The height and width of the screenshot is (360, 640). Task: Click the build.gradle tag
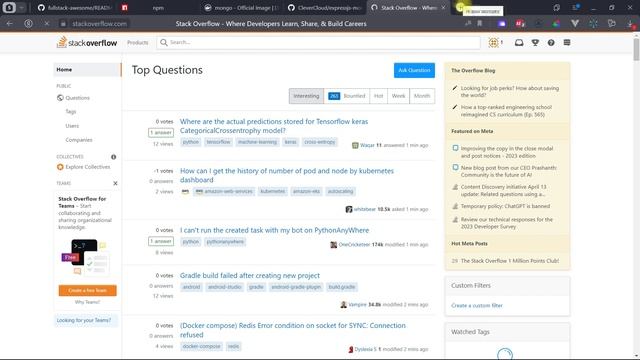pyautogui.click(x=342, y=287)
